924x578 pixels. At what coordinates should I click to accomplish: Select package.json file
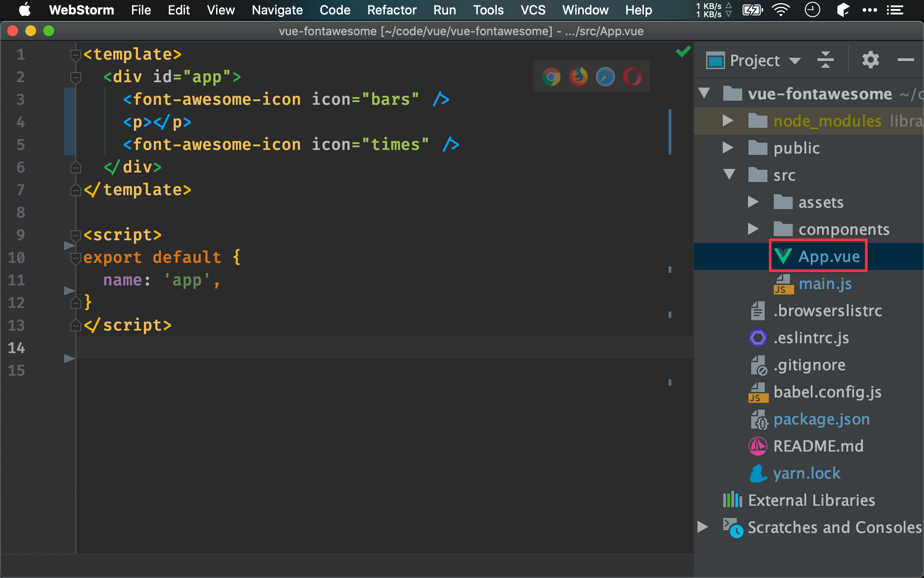click(x=822, y=419)
